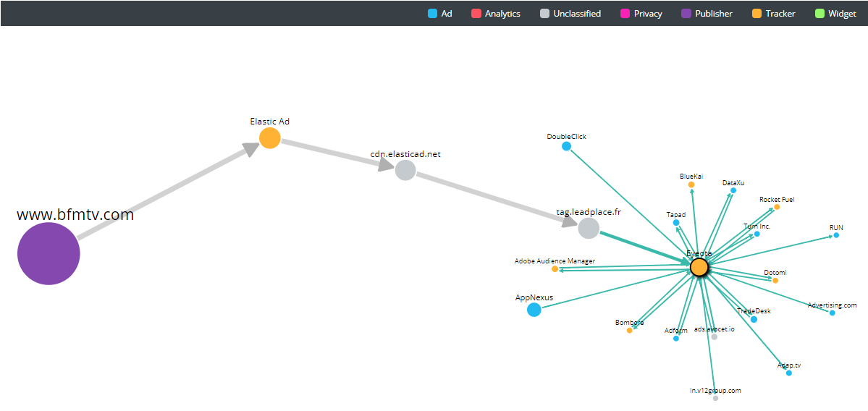Click the pink Privacy legend swatch
This screenshot has width=868, height=411.
pyautogui.click(x=625, y=14)
